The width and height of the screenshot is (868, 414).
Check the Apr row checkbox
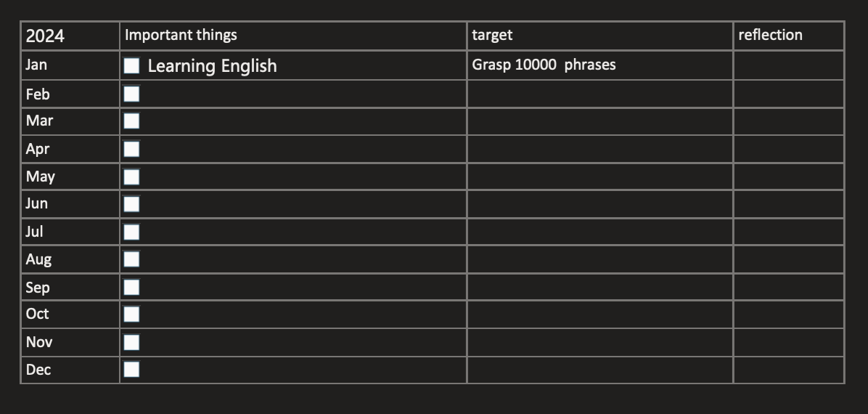[x=131, y=149]
